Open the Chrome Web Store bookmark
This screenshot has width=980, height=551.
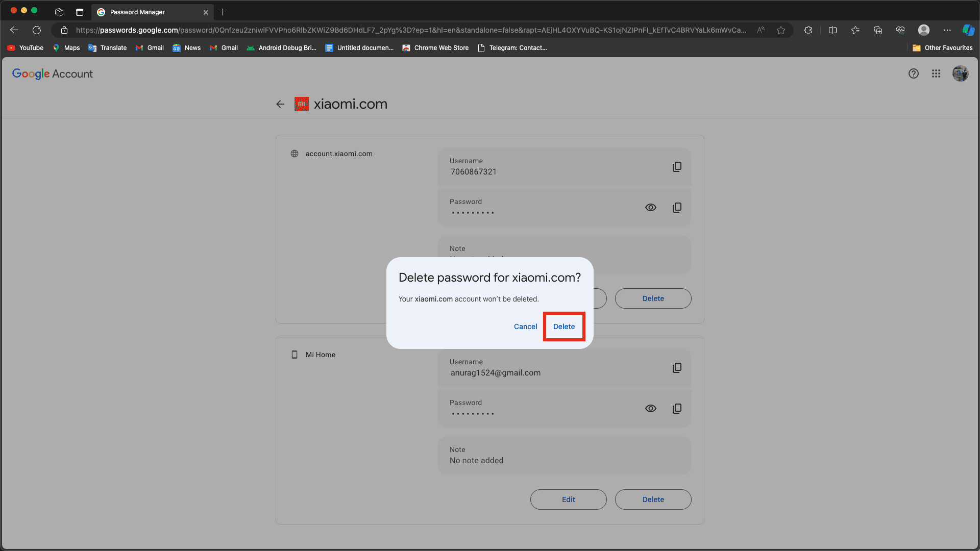point(435,48)
